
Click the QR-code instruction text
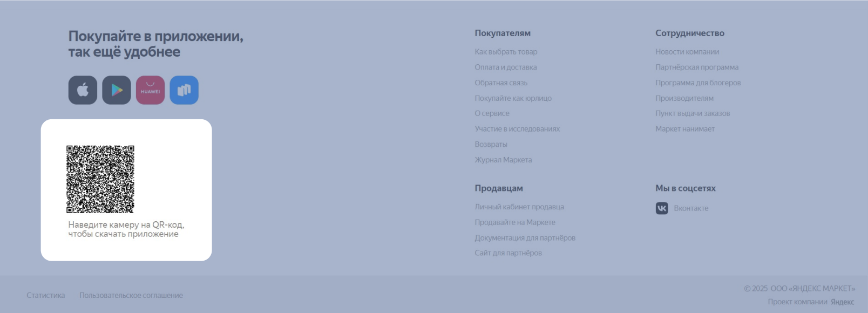coord(126,229)
